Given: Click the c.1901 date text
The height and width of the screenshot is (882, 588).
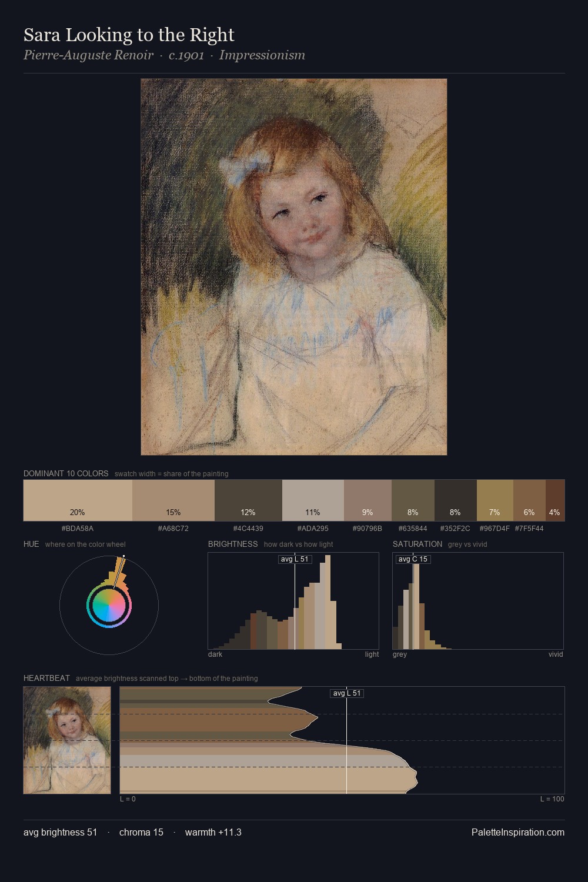Looking at the screenshot, I should point(186,55).
